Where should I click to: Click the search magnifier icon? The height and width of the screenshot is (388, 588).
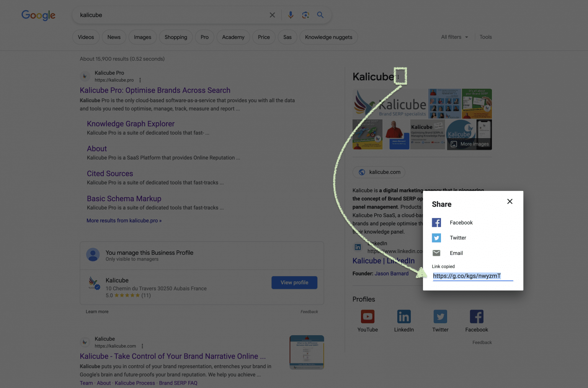pos(320,15)
